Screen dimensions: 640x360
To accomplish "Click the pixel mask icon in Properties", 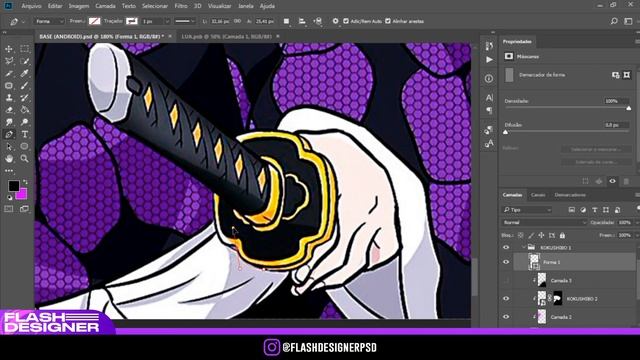I will [615, 75].
